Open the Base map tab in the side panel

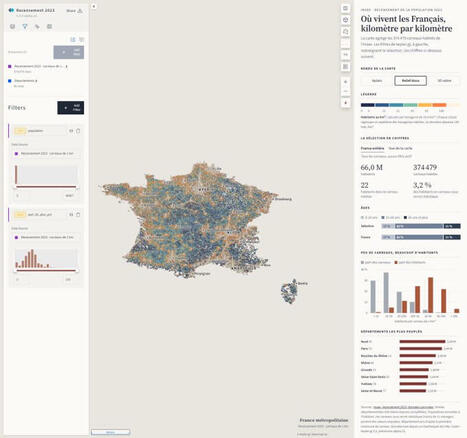(49, 26)
